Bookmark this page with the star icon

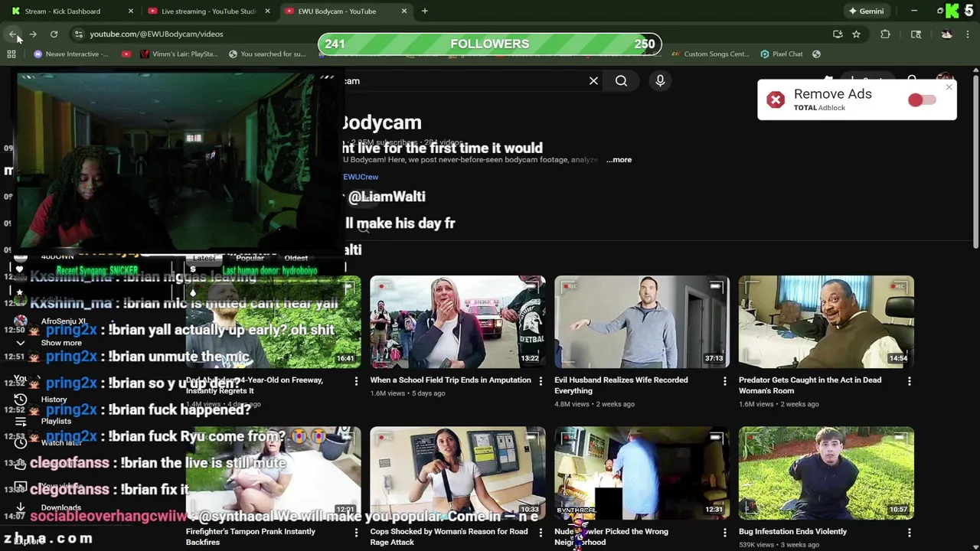856,34
